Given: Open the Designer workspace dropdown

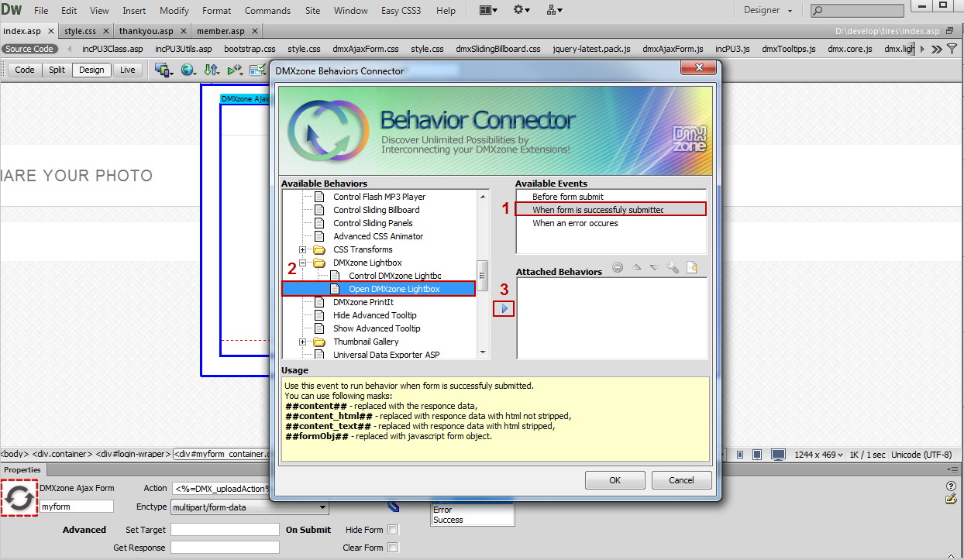Looking at the screenshot, I should point(768,10).
